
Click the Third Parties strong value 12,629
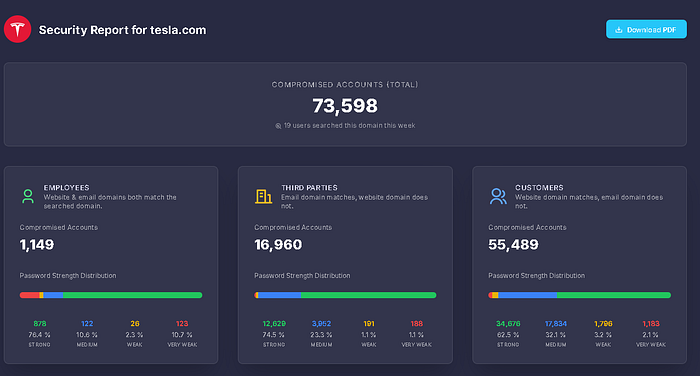[x=274, y=323]
